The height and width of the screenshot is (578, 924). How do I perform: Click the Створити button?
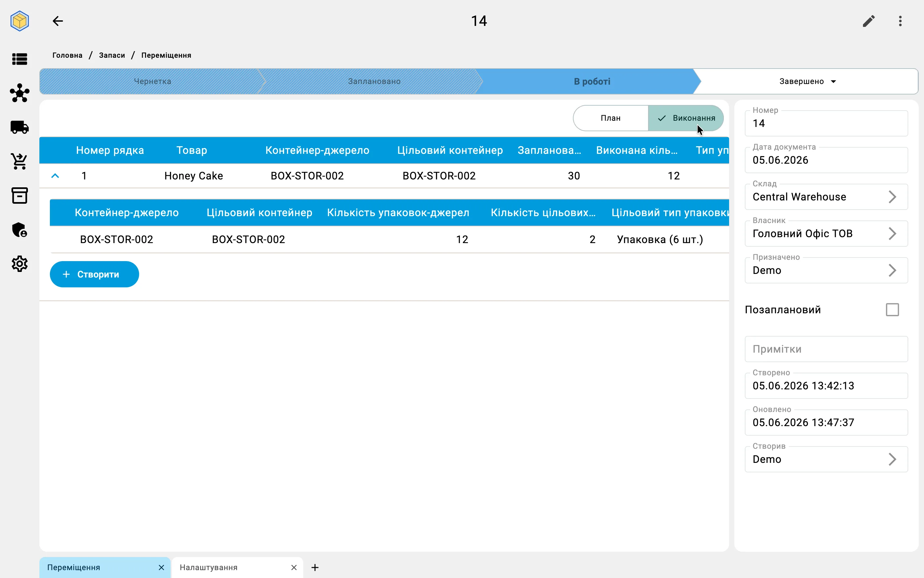pyautogui.click(x=94, y=275)
